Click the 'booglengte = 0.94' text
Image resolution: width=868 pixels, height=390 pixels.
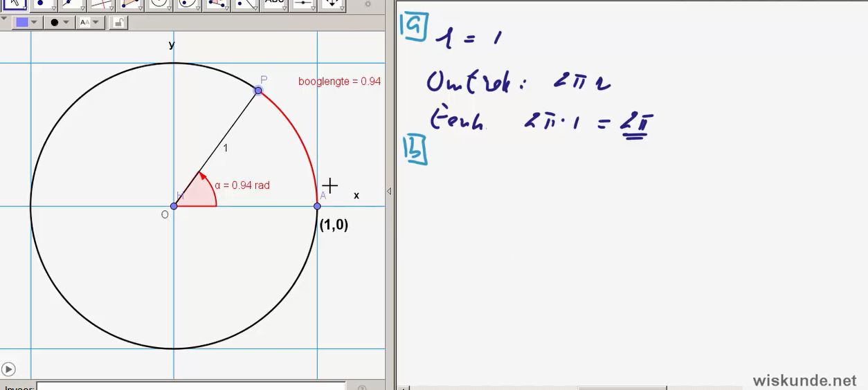[x=340, y=82]
